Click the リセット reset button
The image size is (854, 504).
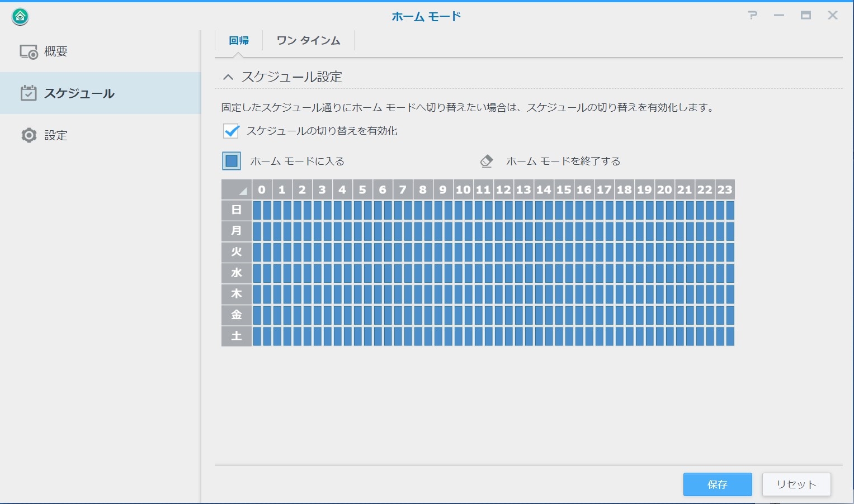pyautogui.click(x=796, y=484)
